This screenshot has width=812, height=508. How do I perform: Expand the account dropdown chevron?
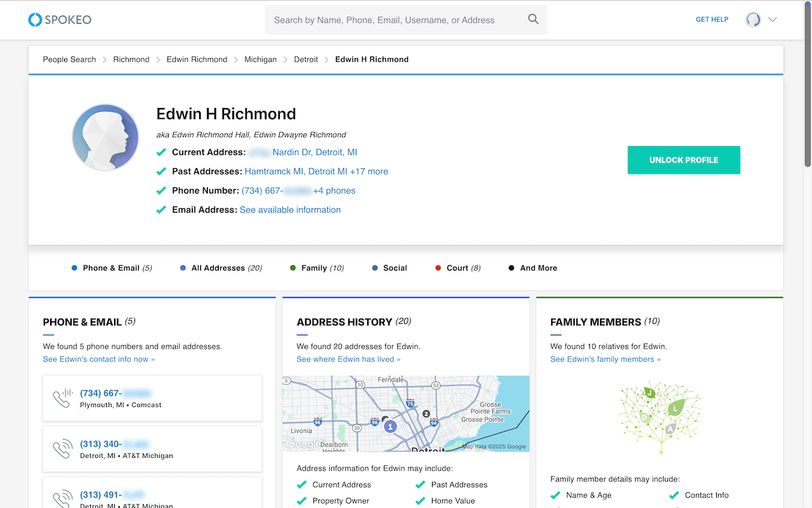point(772,20)
